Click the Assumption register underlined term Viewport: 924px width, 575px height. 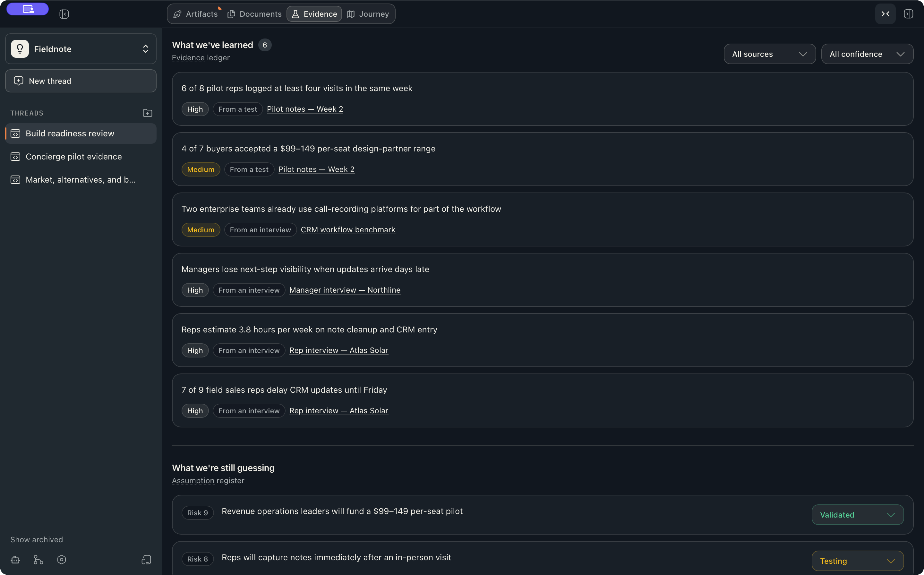193,481
